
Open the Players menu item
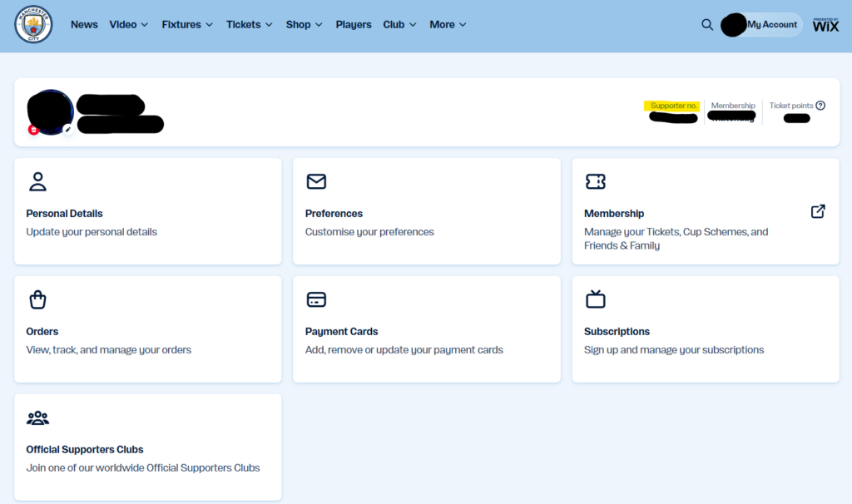354,25
